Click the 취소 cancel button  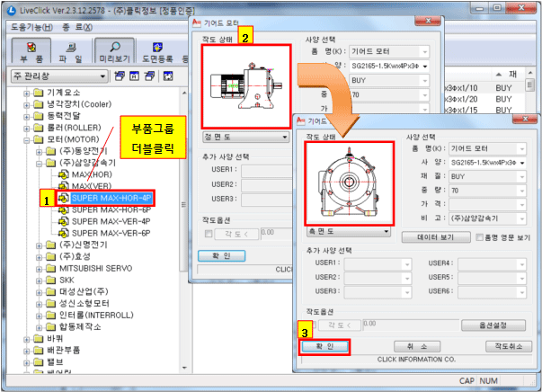point(417,346)
